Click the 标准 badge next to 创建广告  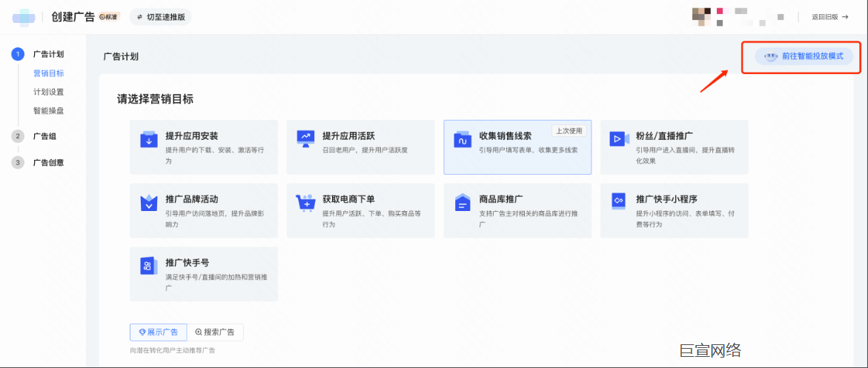[109, 17]
